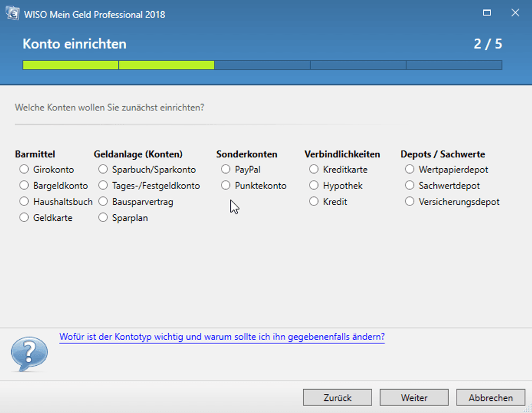Close the Konto einrichten dialog
532x413 pixels.
point(515,13)
